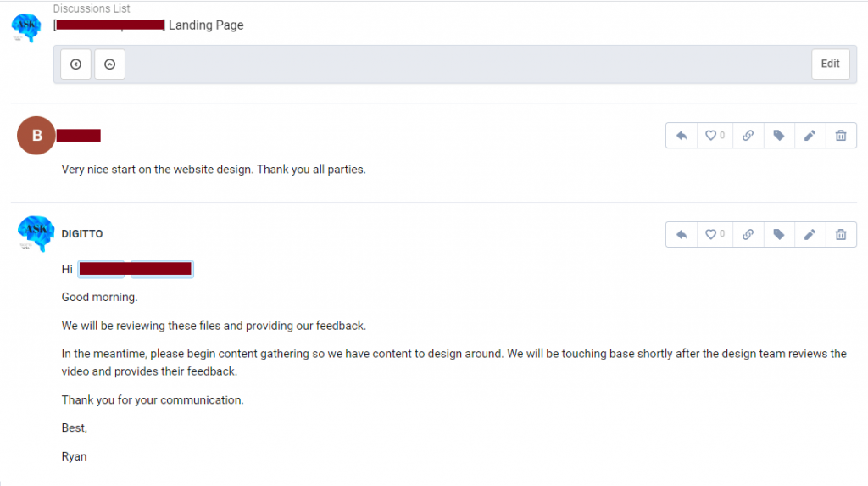The width and height of the screenshot is (868, 486).
Task: Click the 'B' user avatar
Action: pyautogui.click(x=36, y=135)
